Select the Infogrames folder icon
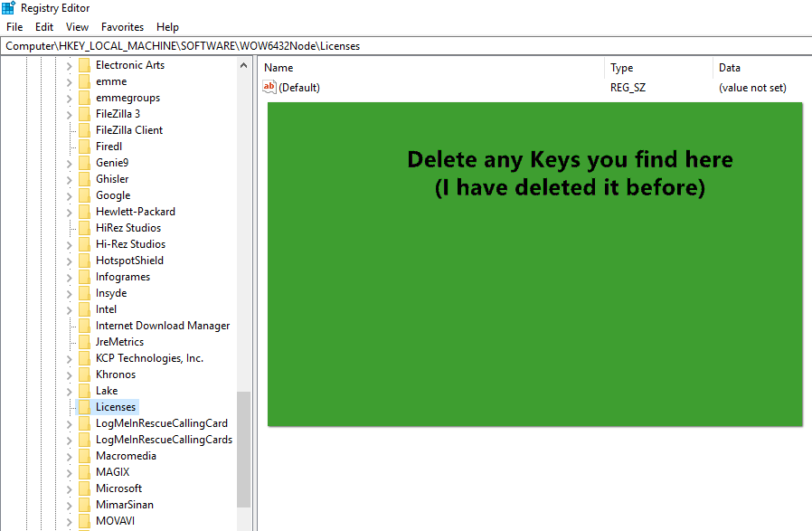Image resolution: width=812 pixels, height=531 pixels. tap(84, 277)
